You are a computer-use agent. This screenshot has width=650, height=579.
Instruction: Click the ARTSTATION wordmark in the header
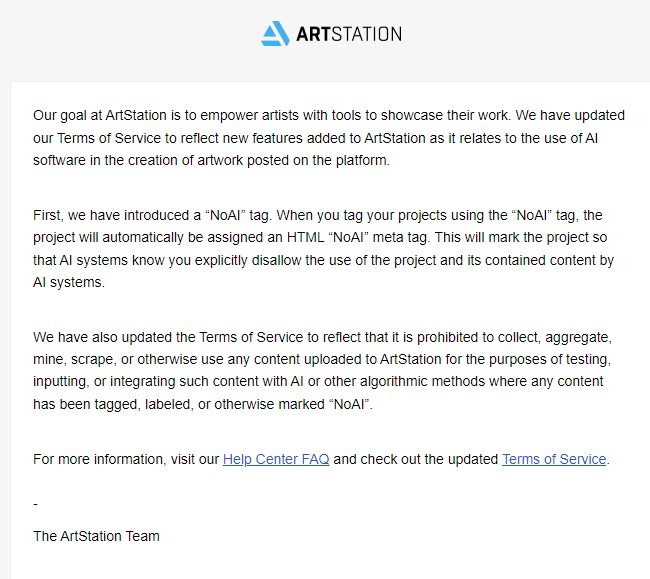point(349,34)
